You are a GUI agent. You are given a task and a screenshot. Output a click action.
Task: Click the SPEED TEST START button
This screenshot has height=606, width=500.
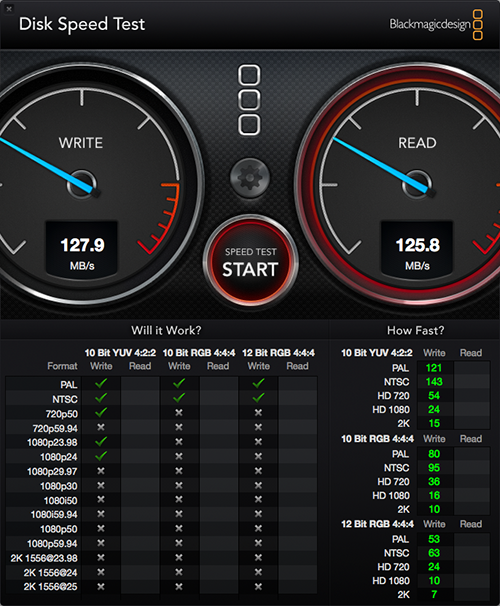point(250,261)
